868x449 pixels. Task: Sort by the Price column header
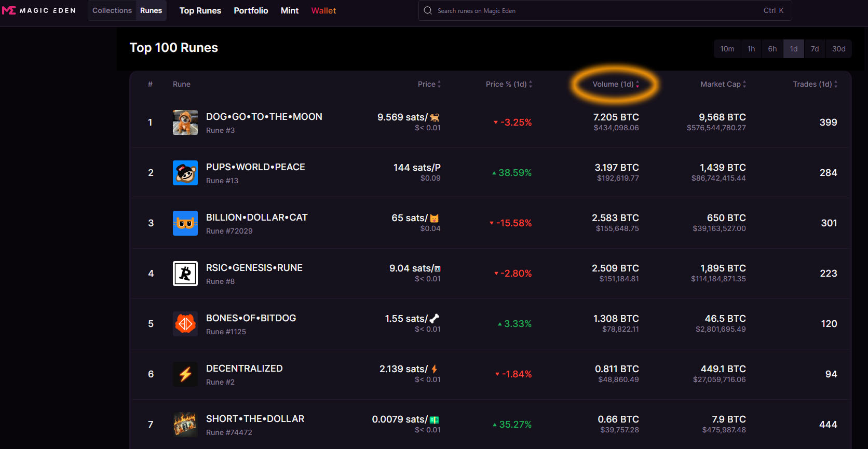pyautogui.click(x=429, y=84)
